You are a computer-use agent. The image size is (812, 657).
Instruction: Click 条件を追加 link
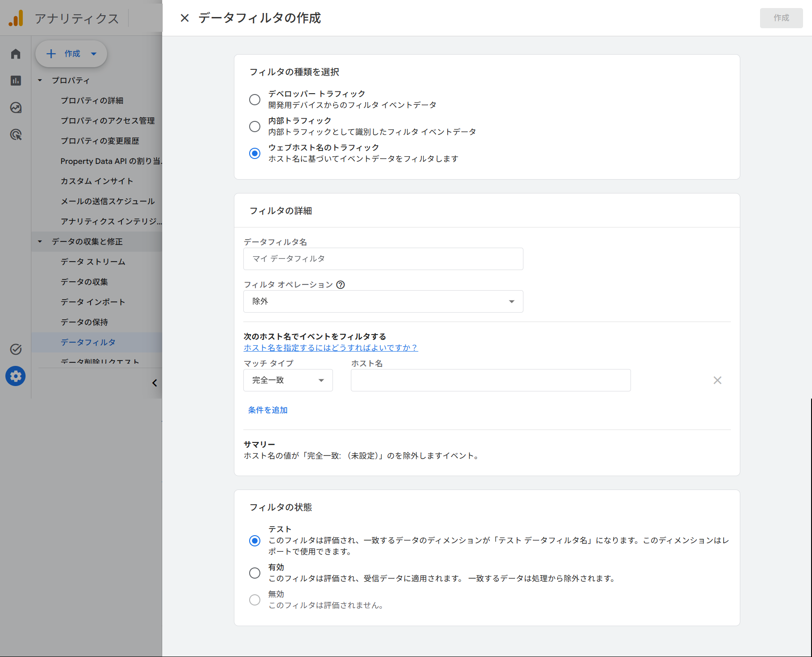(268, 410)
